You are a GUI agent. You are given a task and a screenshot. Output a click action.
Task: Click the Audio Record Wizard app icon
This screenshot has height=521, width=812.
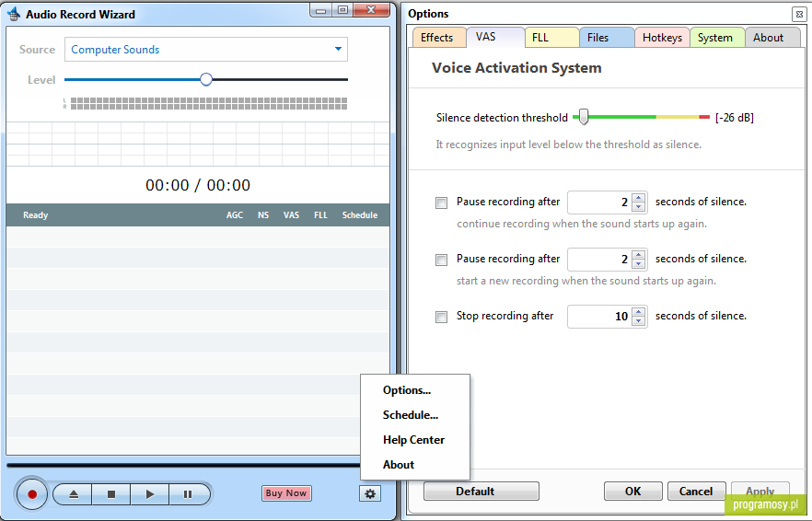(14, 14)
